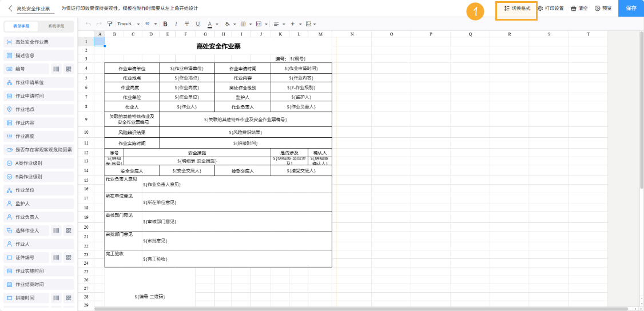644x311 pixels.
Task: Select the 编号 field in sidebar
Action: [26, 69]
